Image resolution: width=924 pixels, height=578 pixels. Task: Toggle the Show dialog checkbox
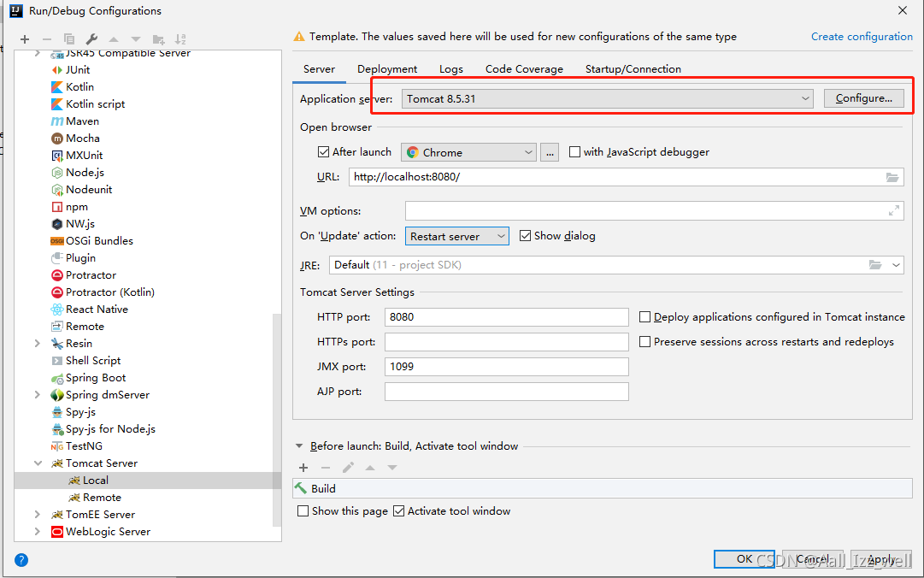[525, 236]
